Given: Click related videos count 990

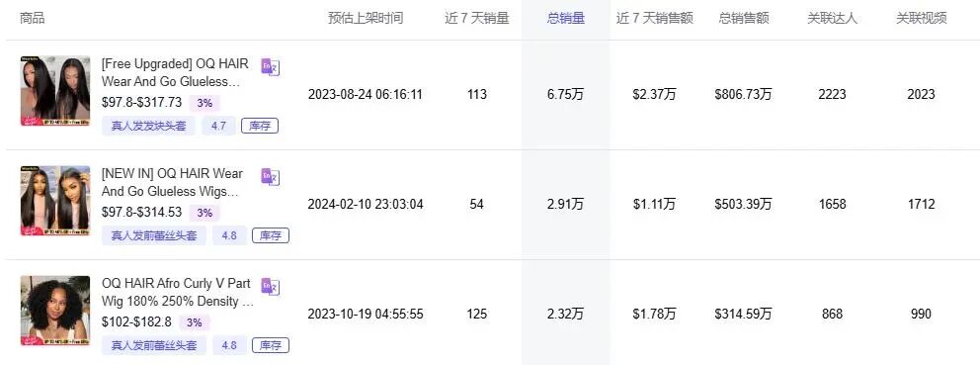Looking at the screenshot, I should (922, 314).
